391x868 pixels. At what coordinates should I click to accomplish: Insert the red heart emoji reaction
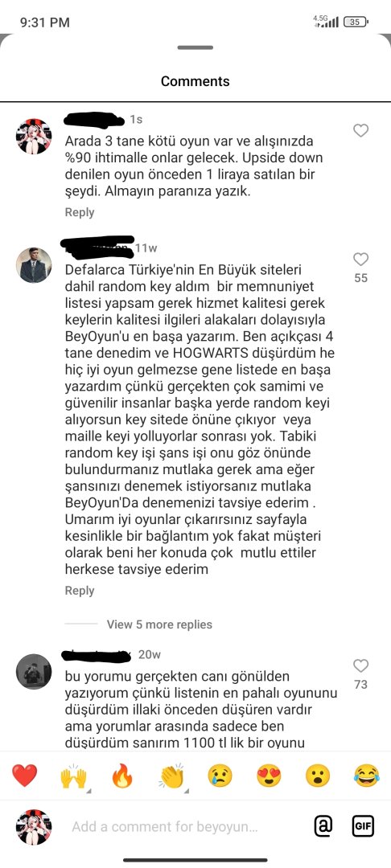tap(25, 776)
